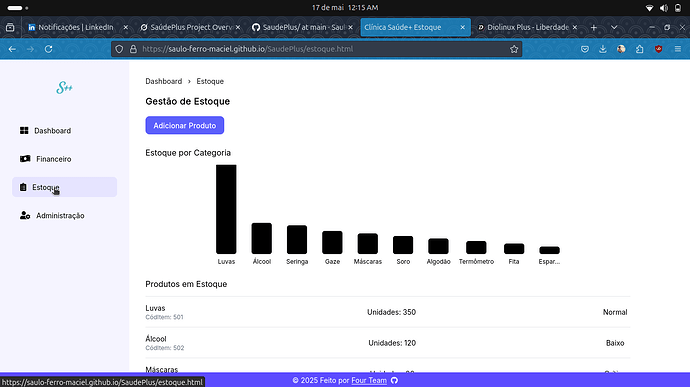Open the Firefox downloads icon
The width and height of the screenshot is (690, 387).
(x=603, y=49)
